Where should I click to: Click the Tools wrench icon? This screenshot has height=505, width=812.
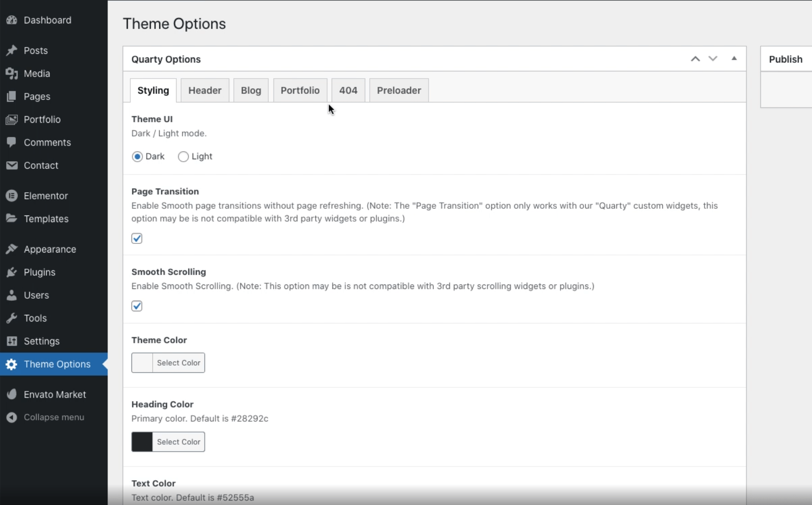coord(12,318)
